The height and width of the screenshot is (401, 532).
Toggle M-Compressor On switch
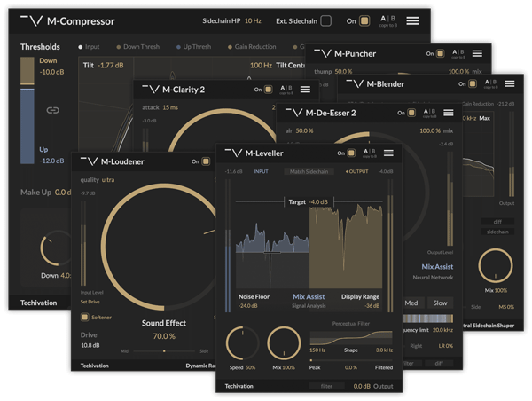[x=364, y=20]
